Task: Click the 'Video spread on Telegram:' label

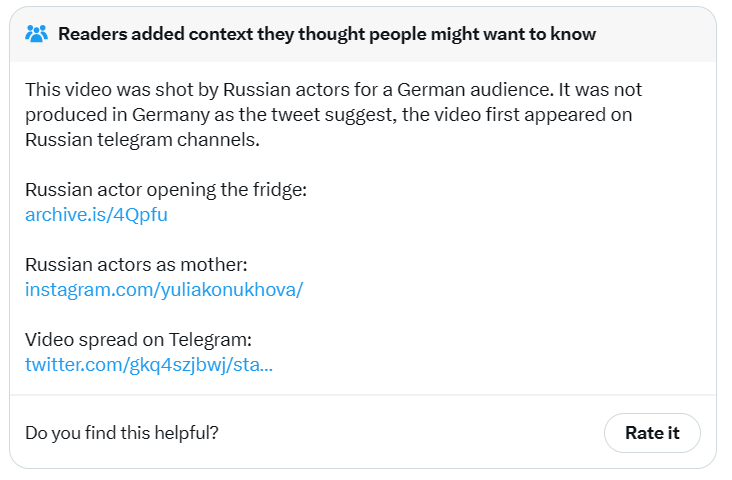Action: tap(138, 340)
